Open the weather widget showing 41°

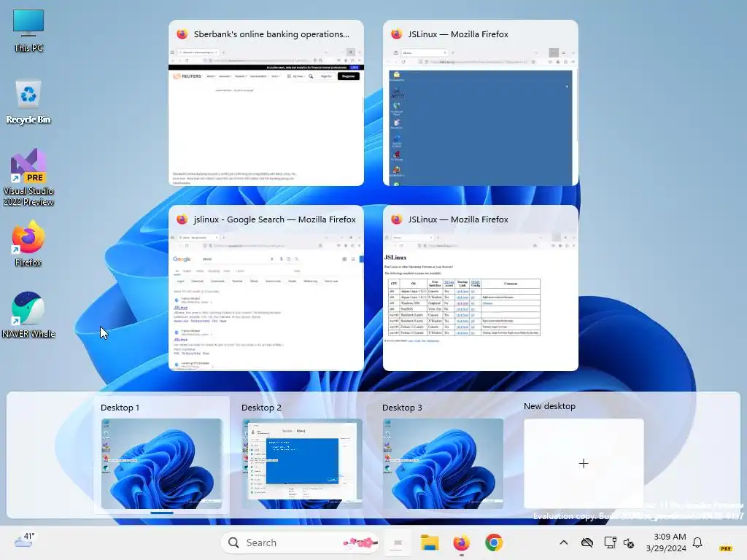click(24, 540)
